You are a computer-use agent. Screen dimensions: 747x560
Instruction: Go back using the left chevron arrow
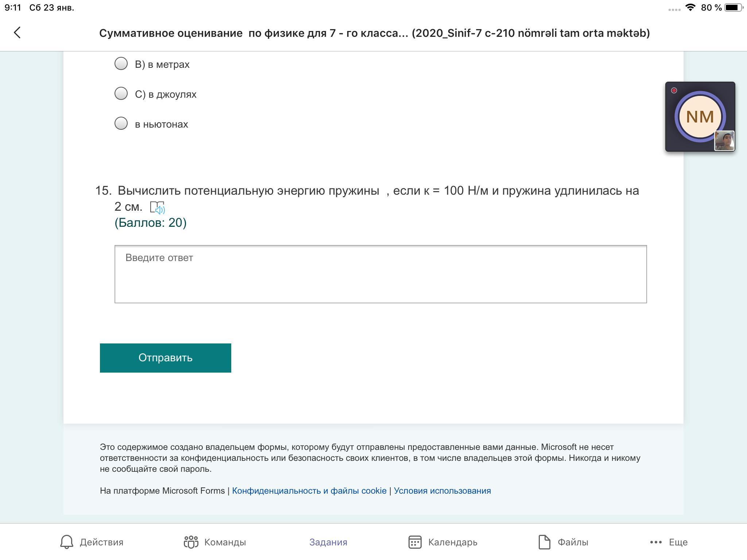tap(17, 33)
